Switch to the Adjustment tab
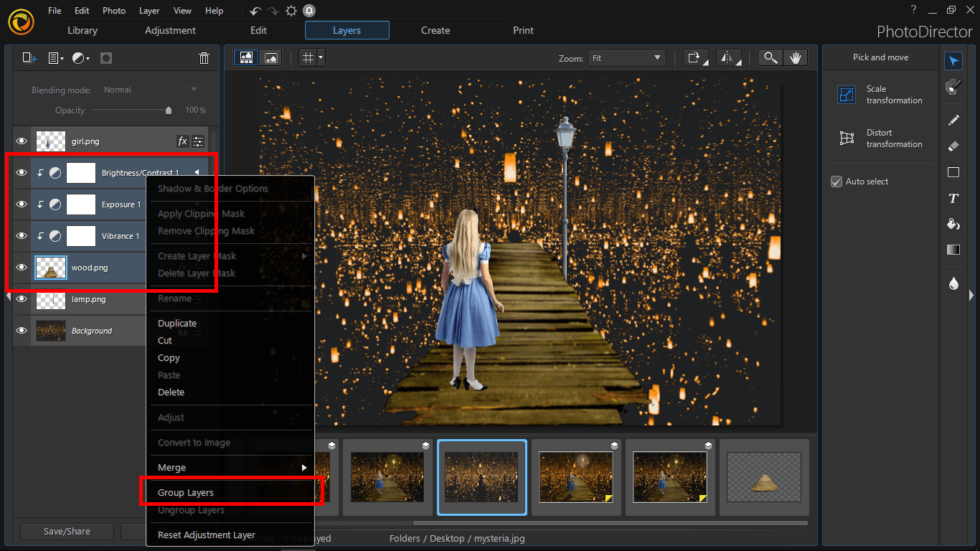The image size is (980, 551). (x=170, y=30)
